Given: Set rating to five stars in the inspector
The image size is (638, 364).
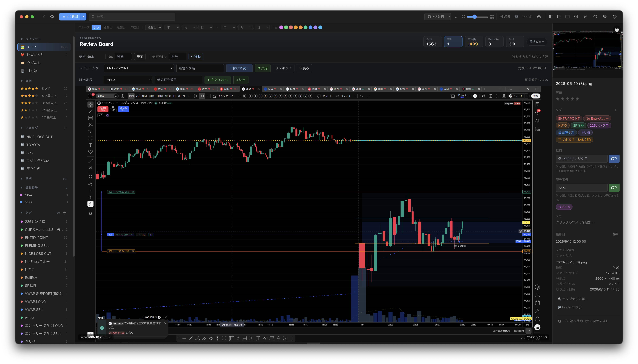Looking at the screenshot, I should click(577, 99).
